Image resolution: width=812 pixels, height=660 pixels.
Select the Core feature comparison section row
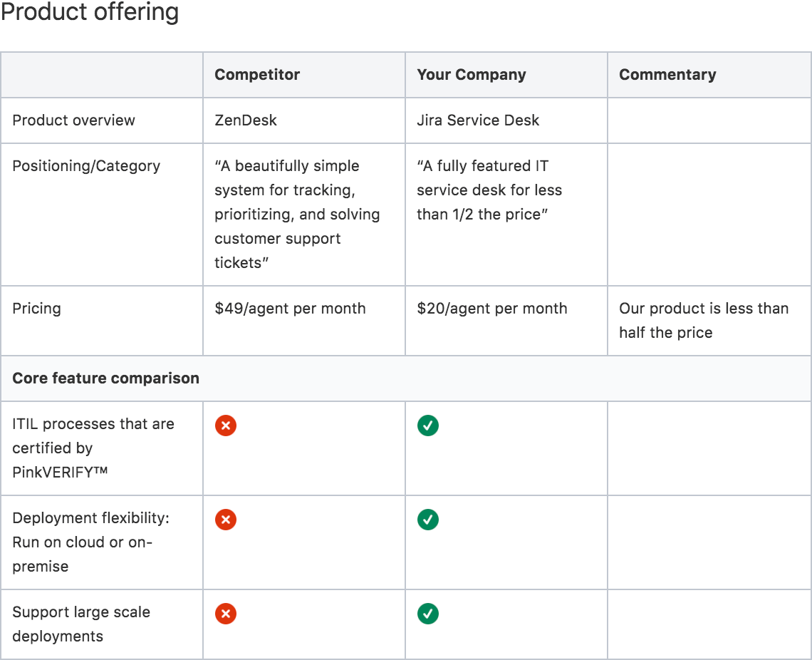[106, 378]
